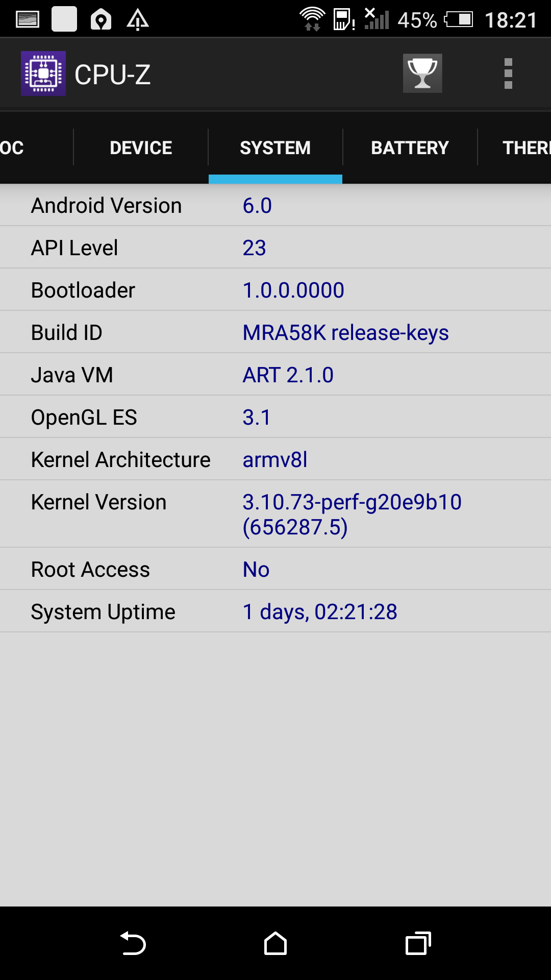Open the trophy validation icon
Viewport: 551px width, 980px height.
422,73
